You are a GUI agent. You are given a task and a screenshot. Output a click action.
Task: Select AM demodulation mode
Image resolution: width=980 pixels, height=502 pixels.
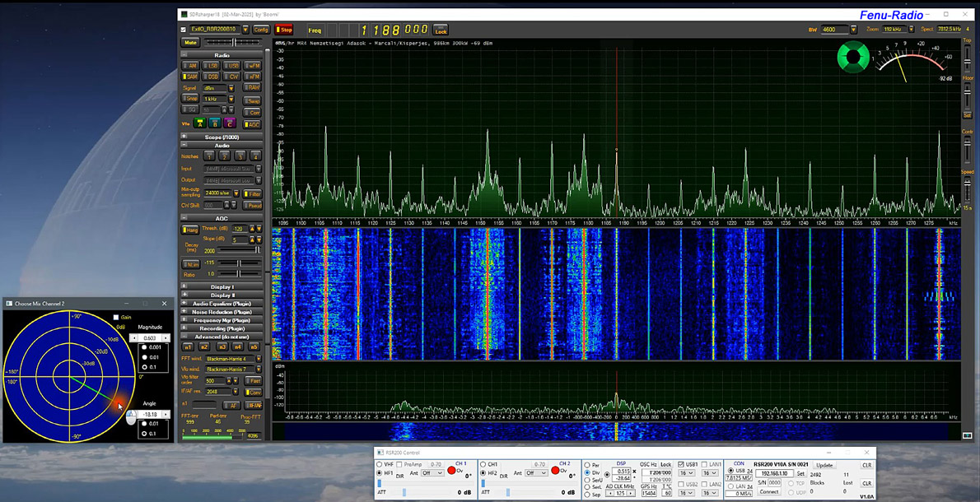click(189, 66)
